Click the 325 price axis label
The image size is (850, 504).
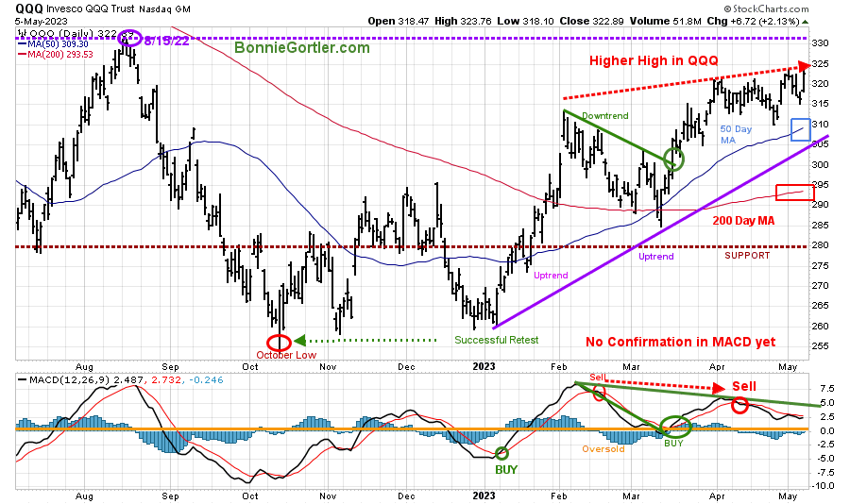(820, 64)
